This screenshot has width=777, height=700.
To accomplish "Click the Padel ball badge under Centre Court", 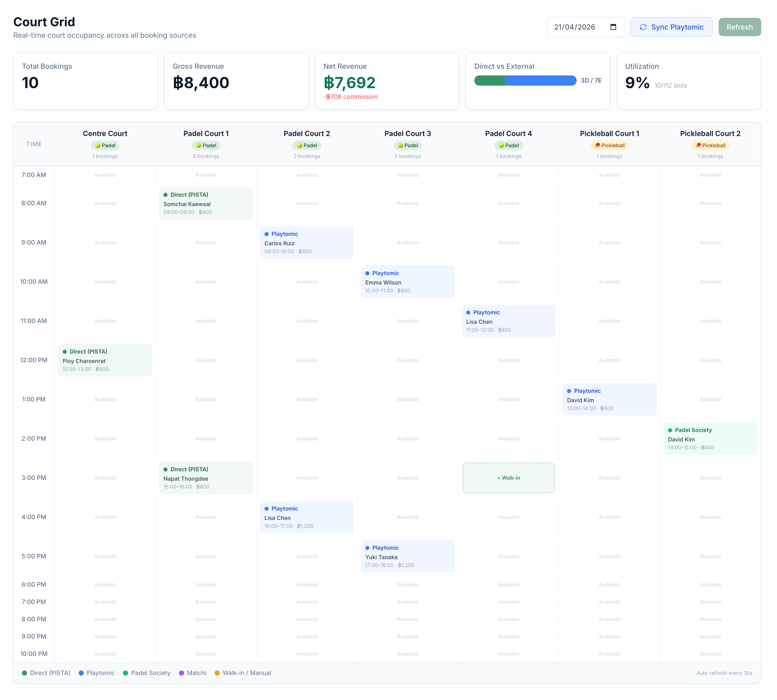I will [x=105, y=145].
